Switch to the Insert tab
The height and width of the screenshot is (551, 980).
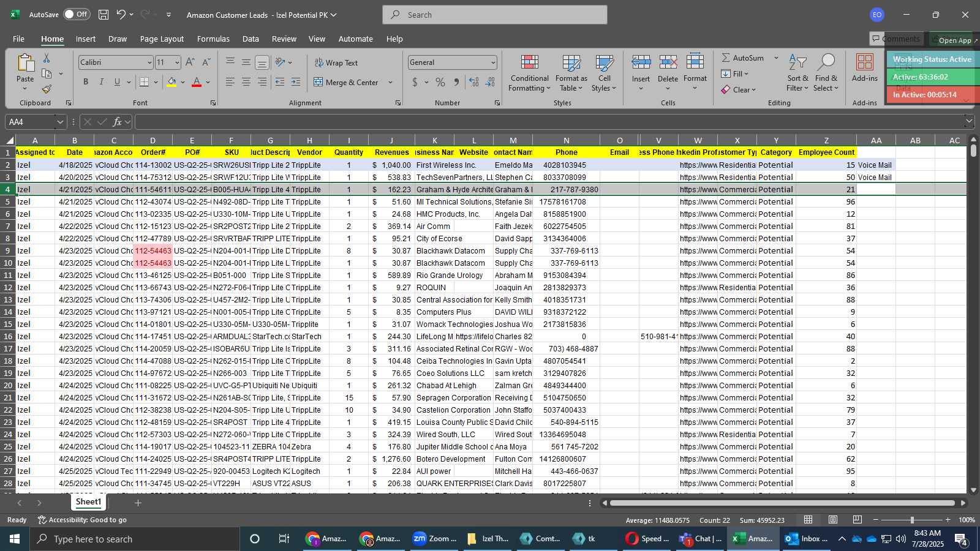coord(86,39)
